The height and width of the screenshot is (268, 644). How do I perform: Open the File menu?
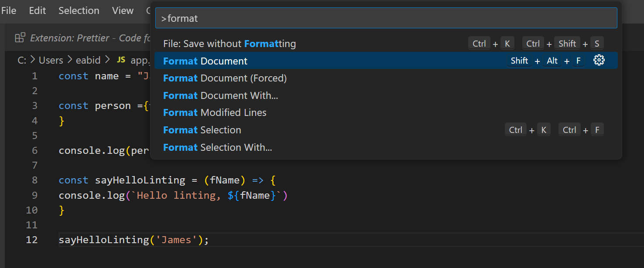click(9, 10)
